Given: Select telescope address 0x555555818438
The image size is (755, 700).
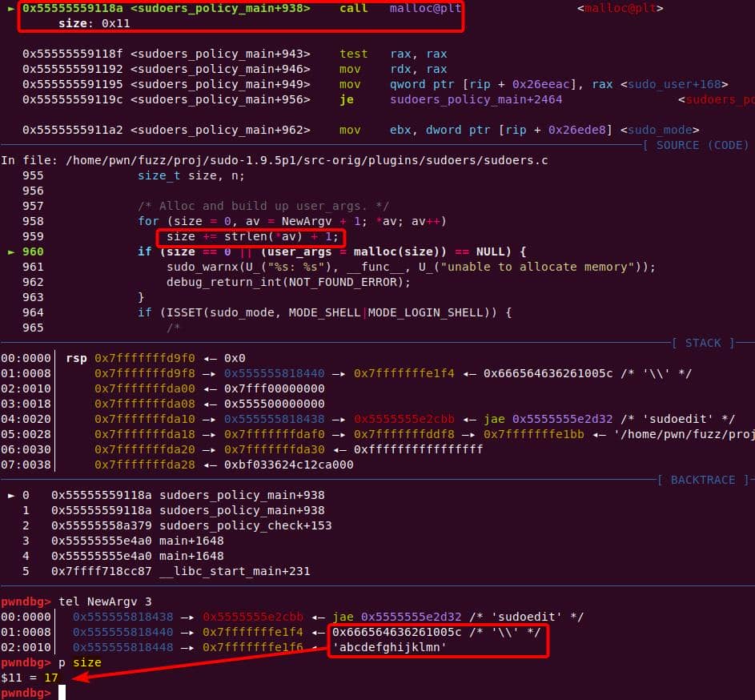Looking at the screenshot, I should click(x=122, y=617).
